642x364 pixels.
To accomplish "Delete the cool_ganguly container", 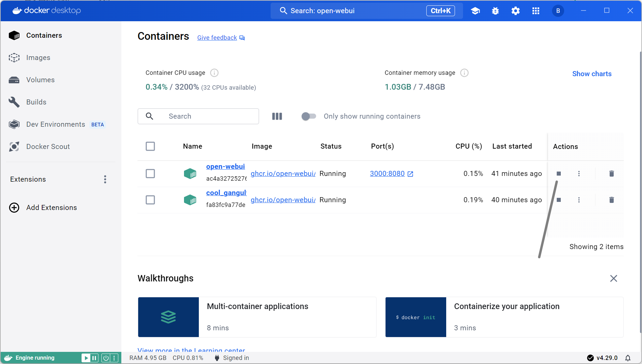I will (x=612, y=200).
